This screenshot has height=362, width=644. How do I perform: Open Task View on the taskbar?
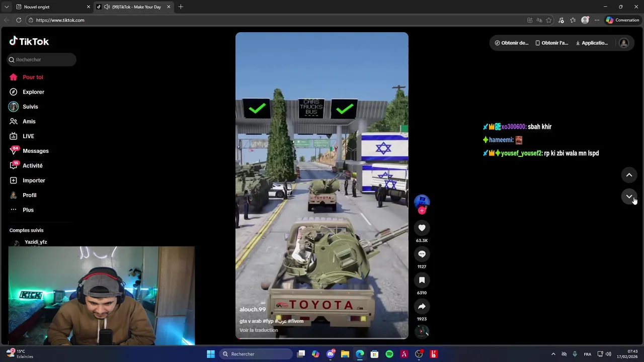pos(301,354)
